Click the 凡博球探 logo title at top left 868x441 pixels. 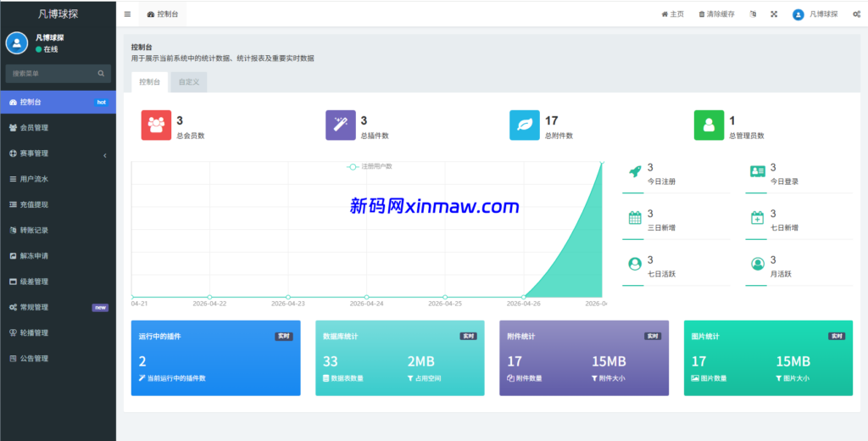(58, 14)
